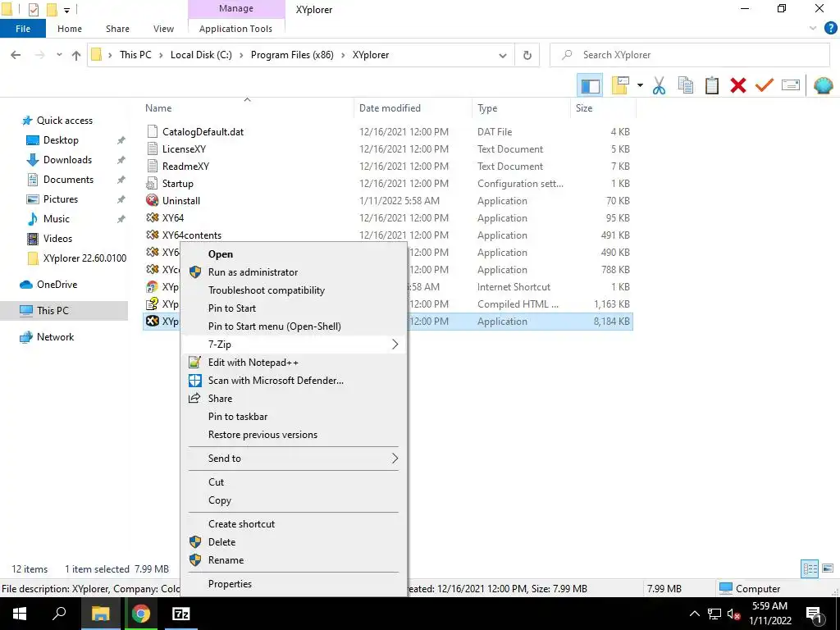Image resolution: width=840 pixels, height=630 pixels.
Task: Expand the Folder Options toolbar dropdown arrow
Action: click(x=640, y=85)
